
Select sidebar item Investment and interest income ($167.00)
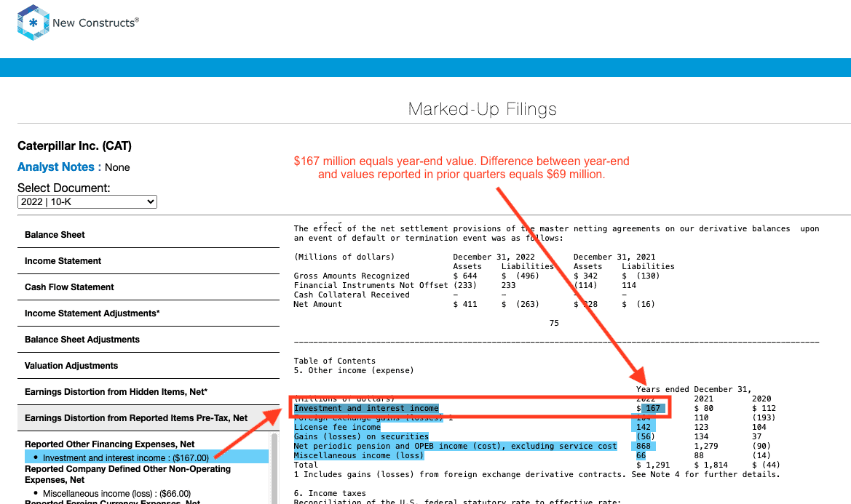tap(146, 458)
